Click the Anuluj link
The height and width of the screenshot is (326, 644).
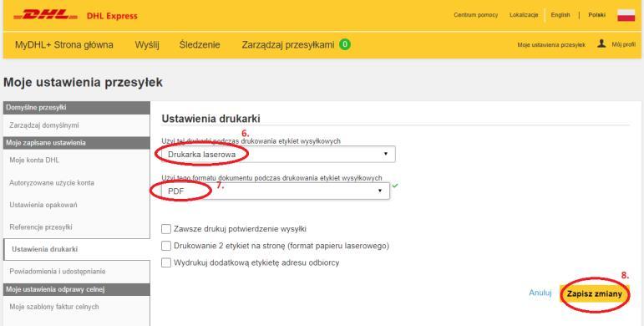[x=540, y=293]
